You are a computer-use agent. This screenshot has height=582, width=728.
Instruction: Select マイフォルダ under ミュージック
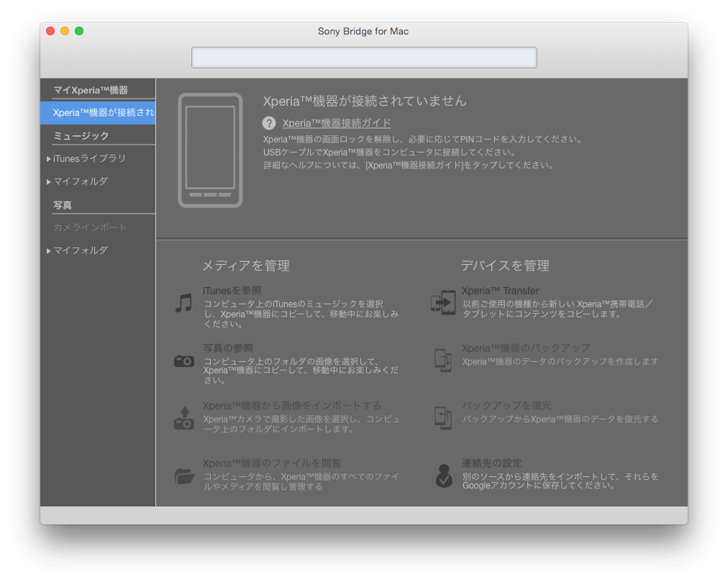click(x=81, y=181)
